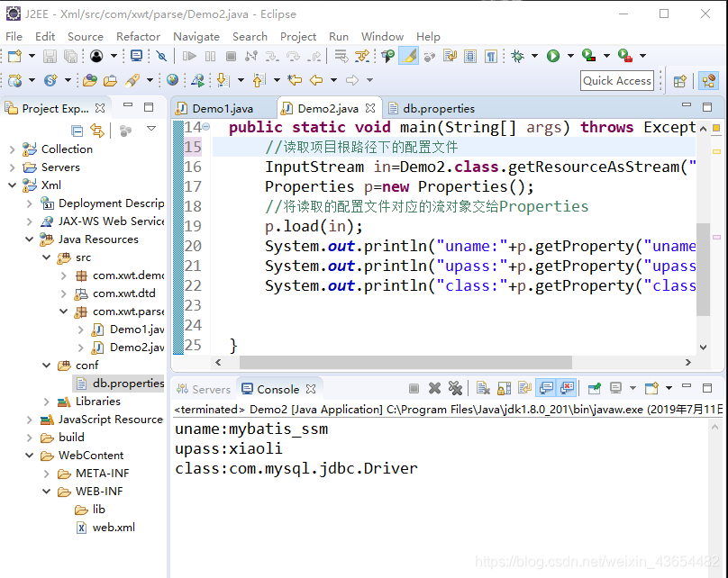Viewport: 728px width, 578px height.
Task: Toggle Show Console on Standard Error
Action: [567, 388]
